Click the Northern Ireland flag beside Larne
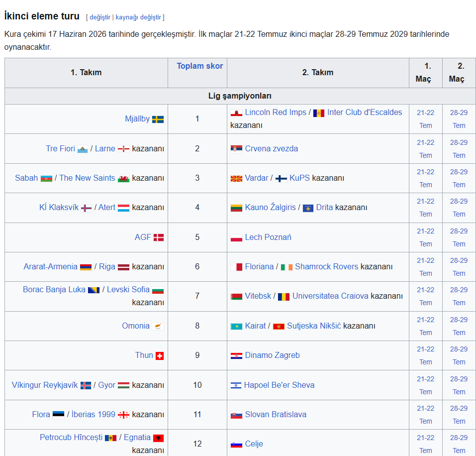This screenshot has height=456, width=476. coord(123,149)
